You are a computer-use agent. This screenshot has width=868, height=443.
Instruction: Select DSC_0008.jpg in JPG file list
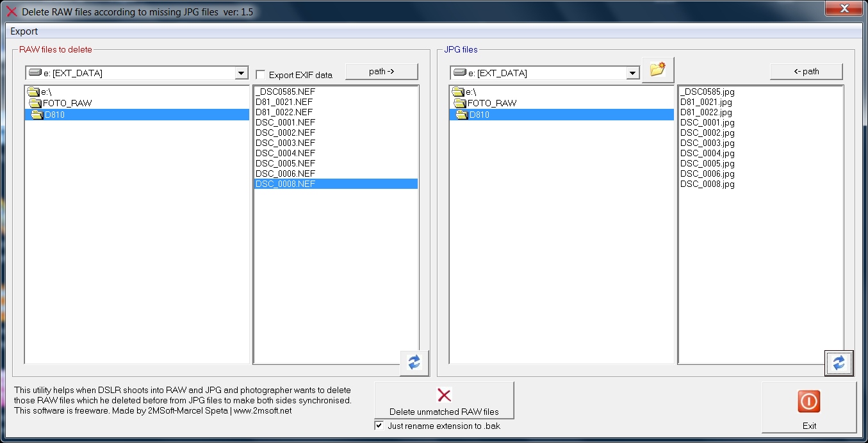[x=761, y=184]
